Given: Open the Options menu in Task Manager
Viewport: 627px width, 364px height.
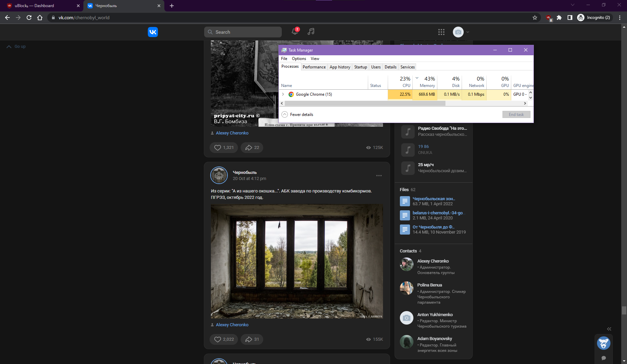Looking at the screenshot, I should coord(299,59).
